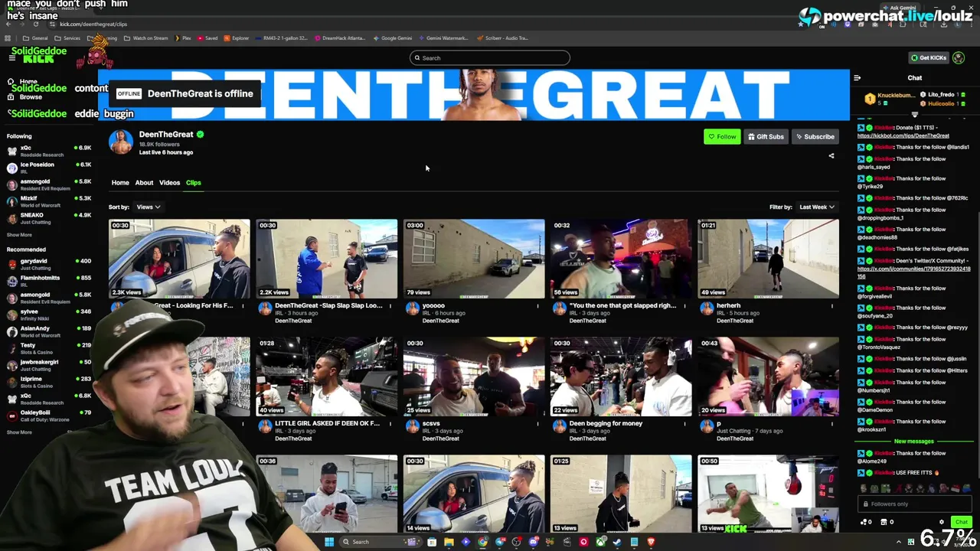
Task: Collapse the chat panel with arrow icon
Action: (857, 77)
